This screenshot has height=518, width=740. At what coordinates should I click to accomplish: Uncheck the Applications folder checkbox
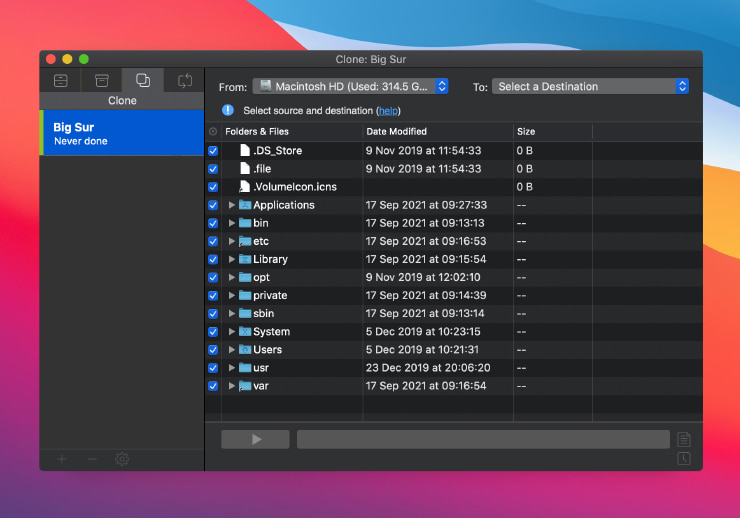point(213,205)
